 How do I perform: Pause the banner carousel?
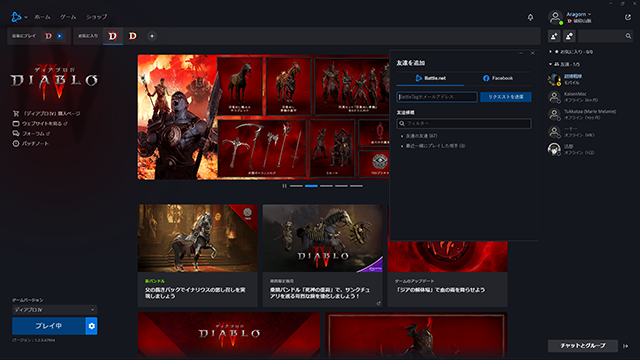(x=284, y=186)
